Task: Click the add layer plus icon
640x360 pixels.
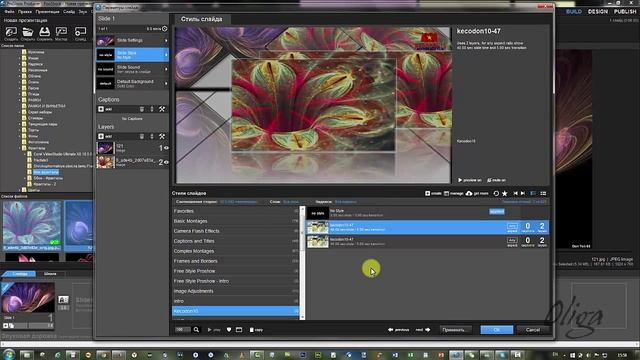Action: tap(101, 136)
